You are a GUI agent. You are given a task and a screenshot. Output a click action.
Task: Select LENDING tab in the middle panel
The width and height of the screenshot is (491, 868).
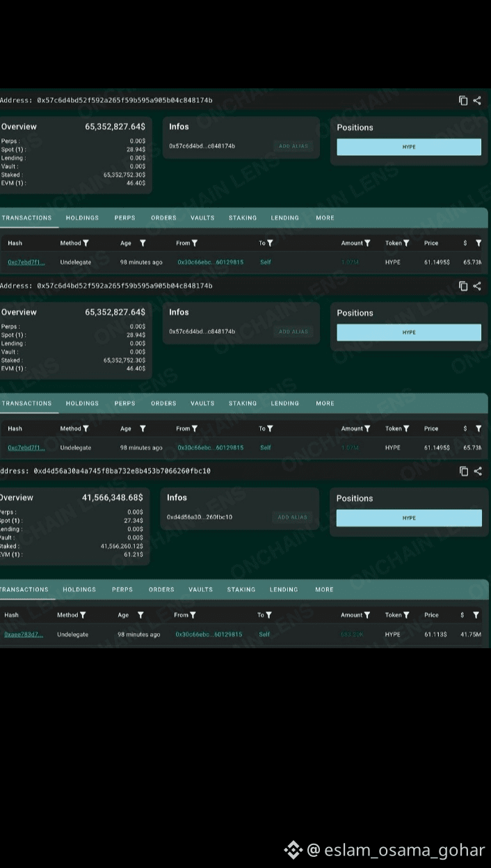click(x=285, y=403)
